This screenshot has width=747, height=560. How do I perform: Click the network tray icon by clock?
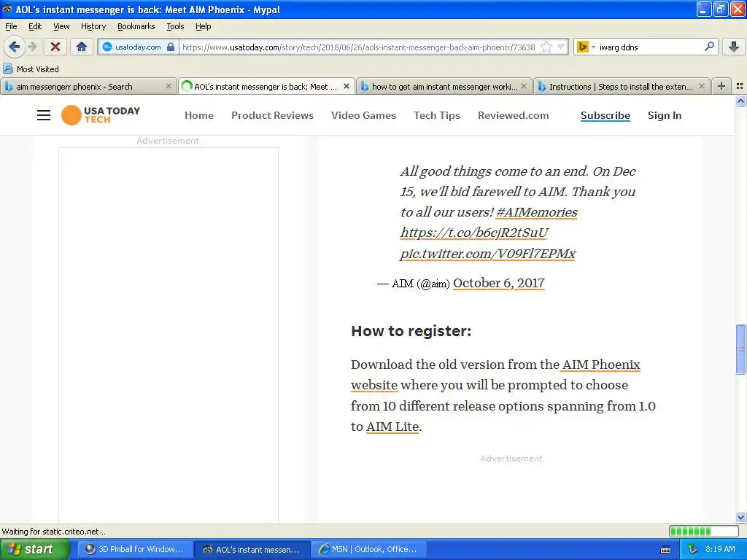click(692, 550)
